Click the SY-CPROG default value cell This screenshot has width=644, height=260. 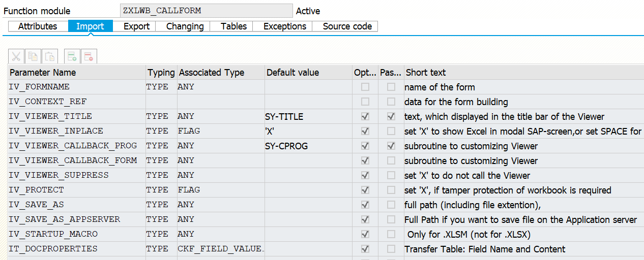tap(308, 146)
